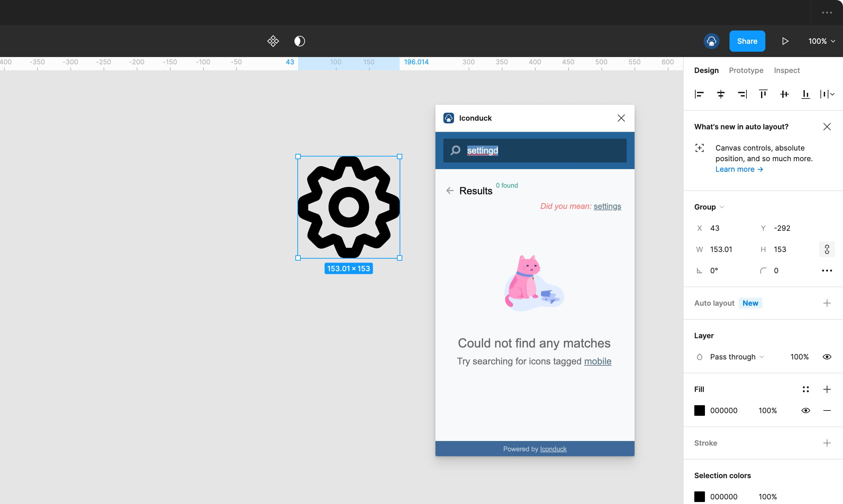This screenshot has width=843, height=504.
Task: Click the Share button
Action: pos(747,41)
